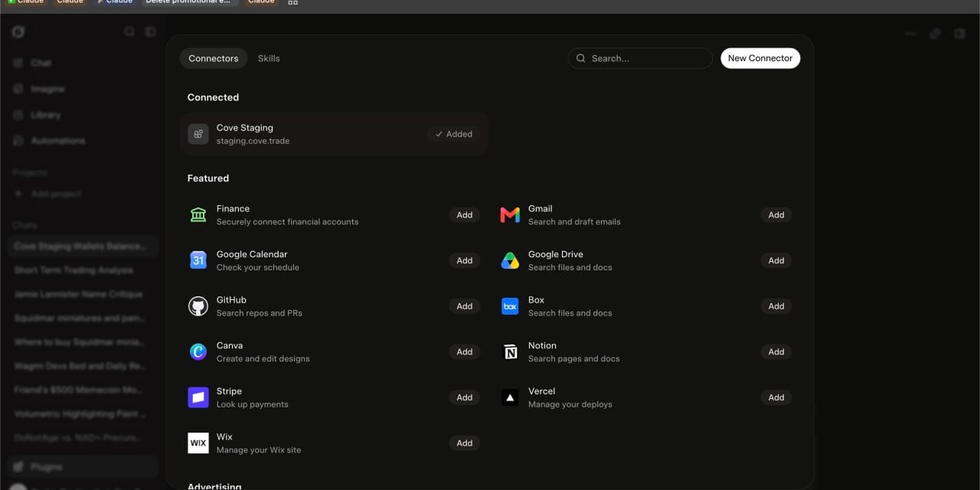Click the 'Securely connect financial accounts' description
The image size is (980, 490).
coord(287,222)
